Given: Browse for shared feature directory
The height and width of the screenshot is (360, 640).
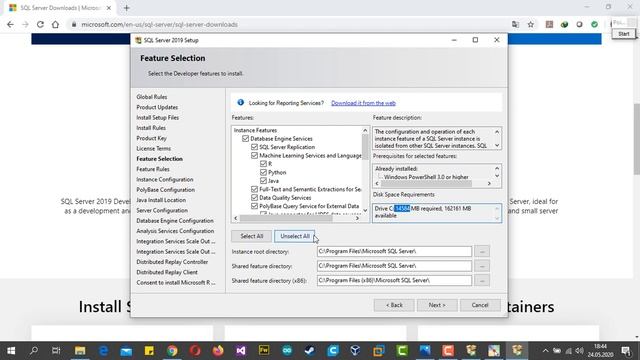Looking at the screenshot, I should tap(482, 266).
